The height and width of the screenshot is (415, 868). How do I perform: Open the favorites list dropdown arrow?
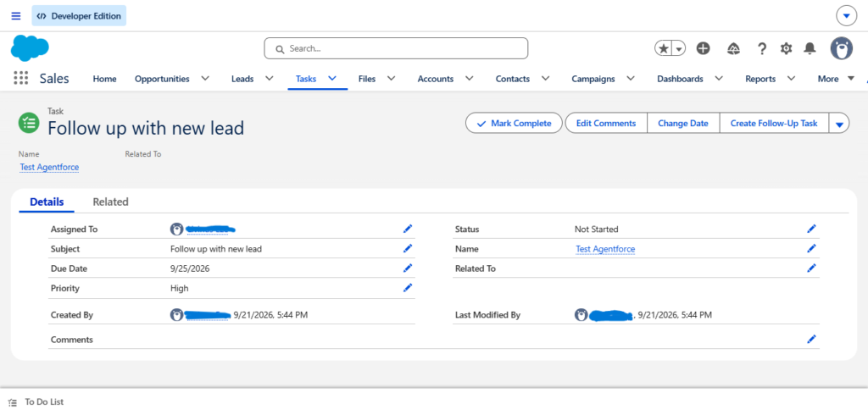coord(679,48)
